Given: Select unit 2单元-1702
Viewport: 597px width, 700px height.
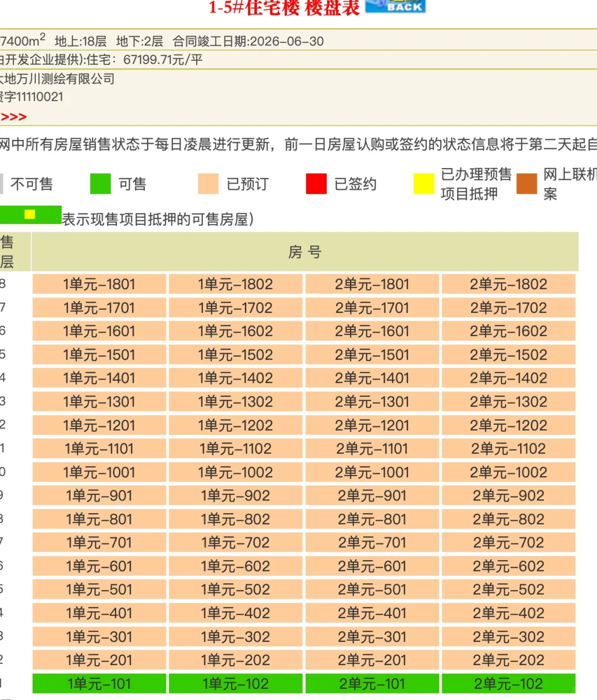Looking at the screenshot, I should 509,307.
